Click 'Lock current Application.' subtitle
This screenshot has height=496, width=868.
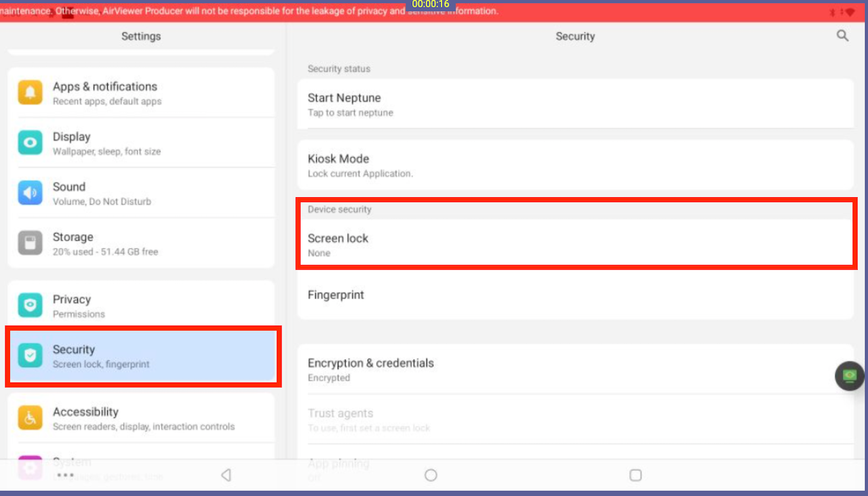click(x=360, y=174)
